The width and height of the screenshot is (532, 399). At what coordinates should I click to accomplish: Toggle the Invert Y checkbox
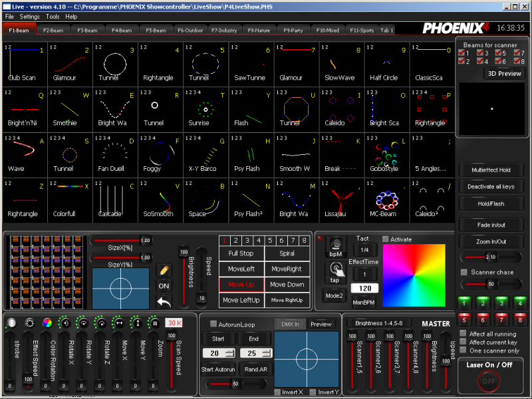pos(313,392)
